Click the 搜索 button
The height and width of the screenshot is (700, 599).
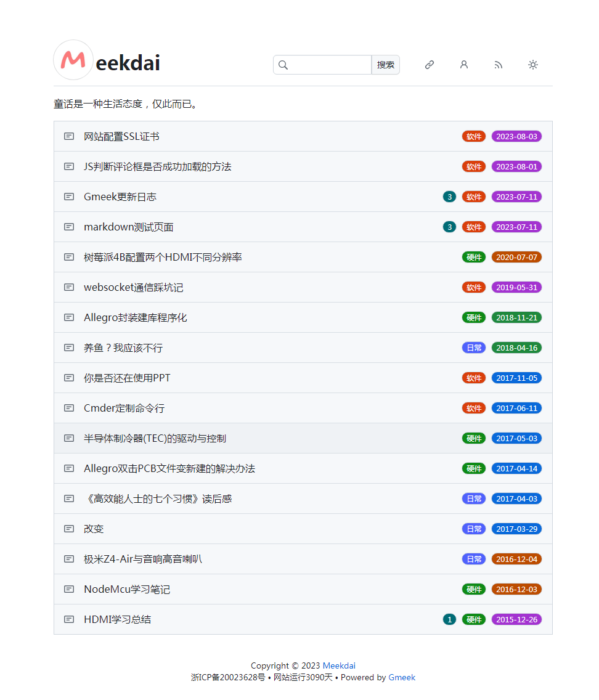(385, 65)
